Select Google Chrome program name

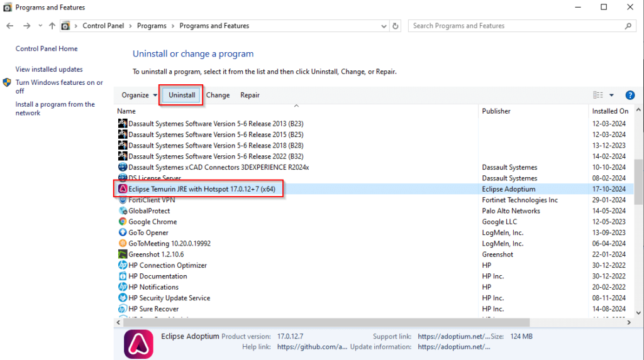153,222
